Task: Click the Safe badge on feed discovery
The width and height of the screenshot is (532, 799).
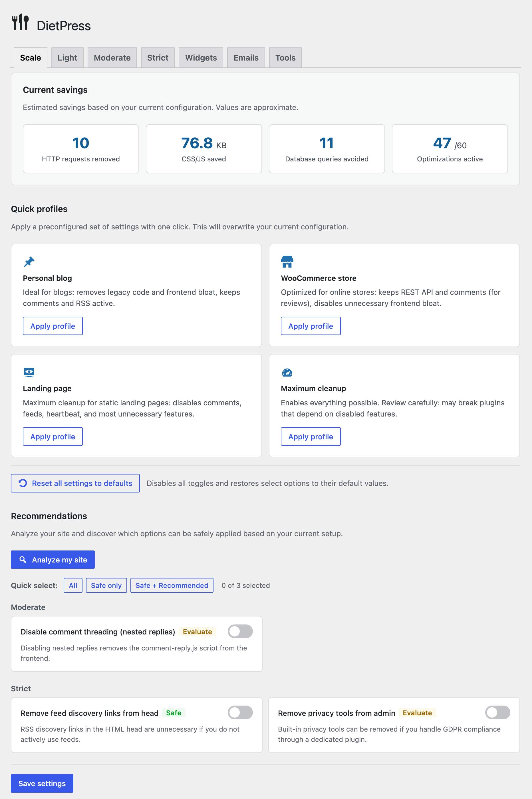Action: pos(173,713)
